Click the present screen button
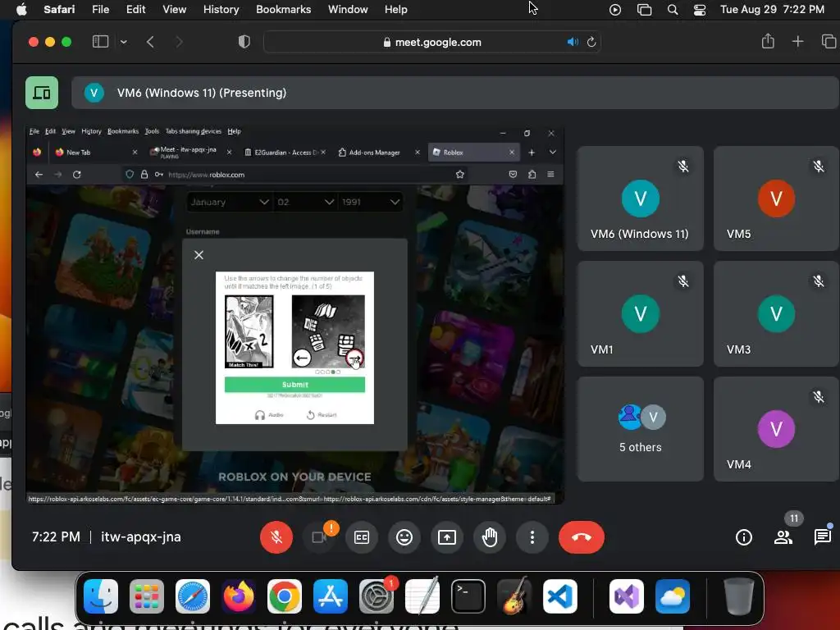840x630 pixels. 447,536
